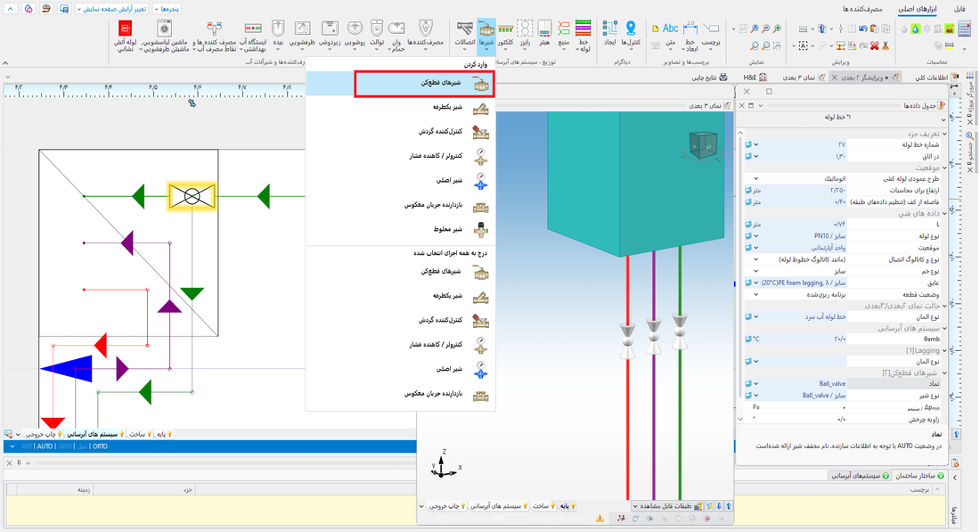The image size is (980, 532).
Task: Select the رایزر riser tool
Action: point(525,34)
